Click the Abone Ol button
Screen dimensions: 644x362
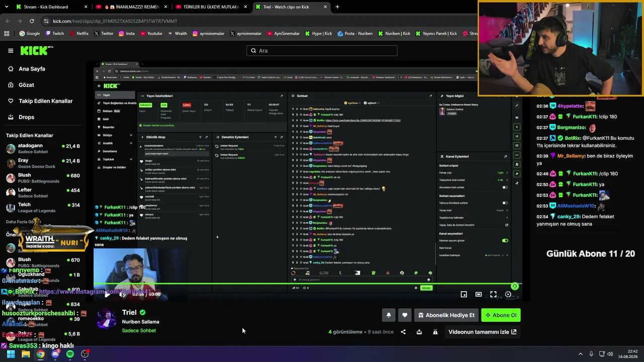coord(501,315)
